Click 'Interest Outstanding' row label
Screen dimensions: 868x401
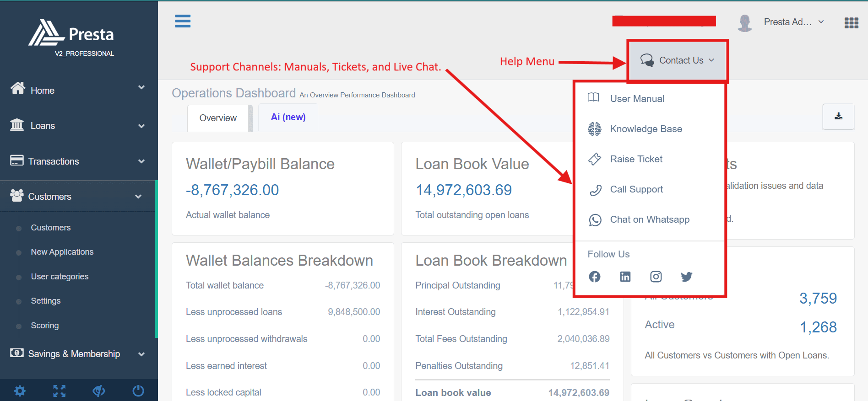456,312
